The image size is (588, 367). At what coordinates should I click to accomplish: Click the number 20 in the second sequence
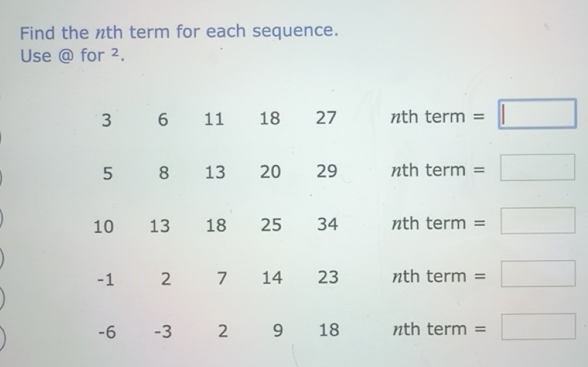270,172
